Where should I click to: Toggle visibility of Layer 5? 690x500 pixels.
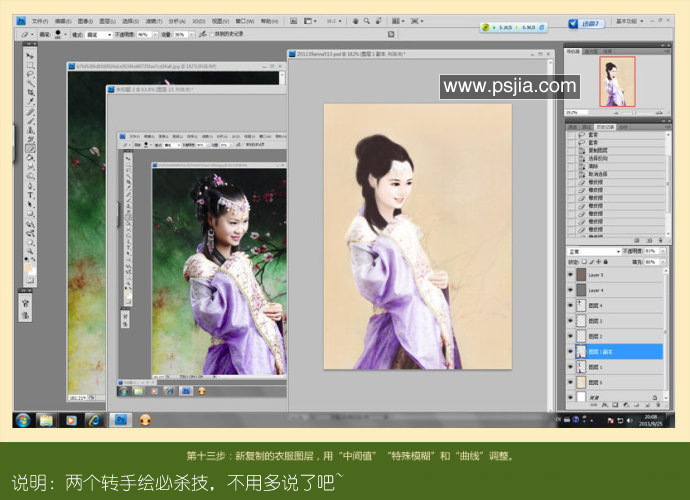click(x=570, y=275)
